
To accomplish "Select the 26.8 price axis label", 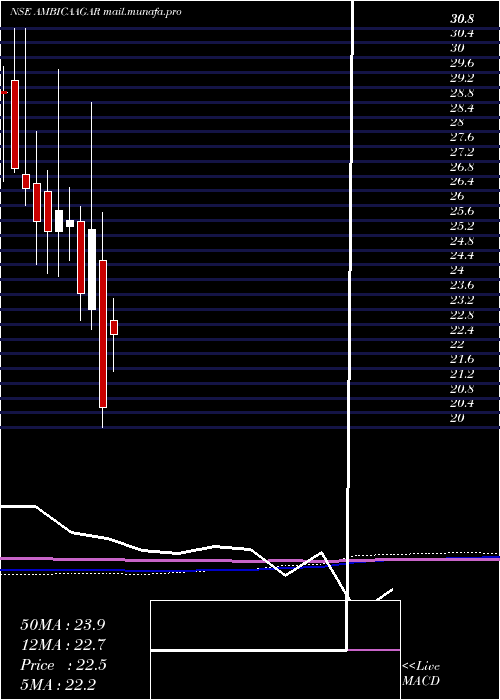I will click(x=462, y=167).
